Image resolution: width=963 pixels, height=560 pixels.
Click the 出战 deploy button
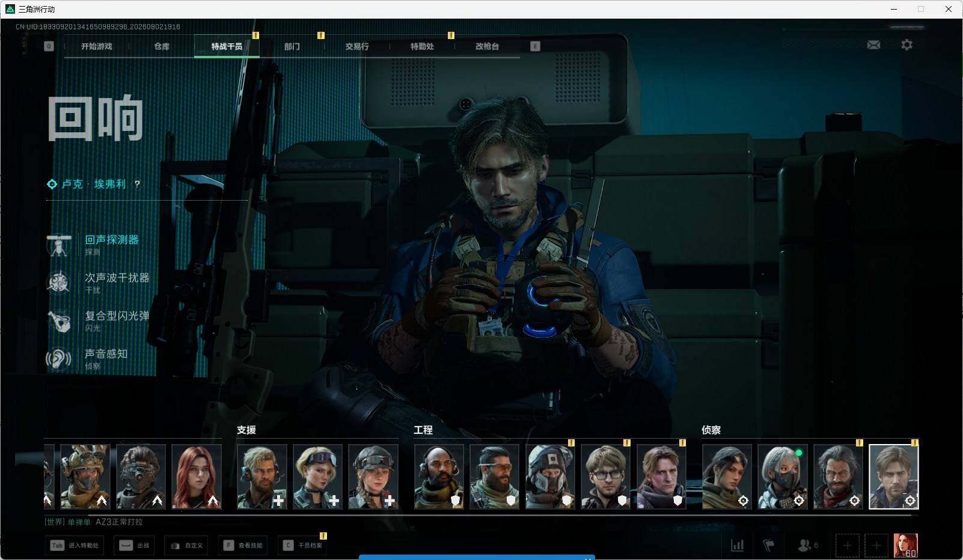pos(134,546)
